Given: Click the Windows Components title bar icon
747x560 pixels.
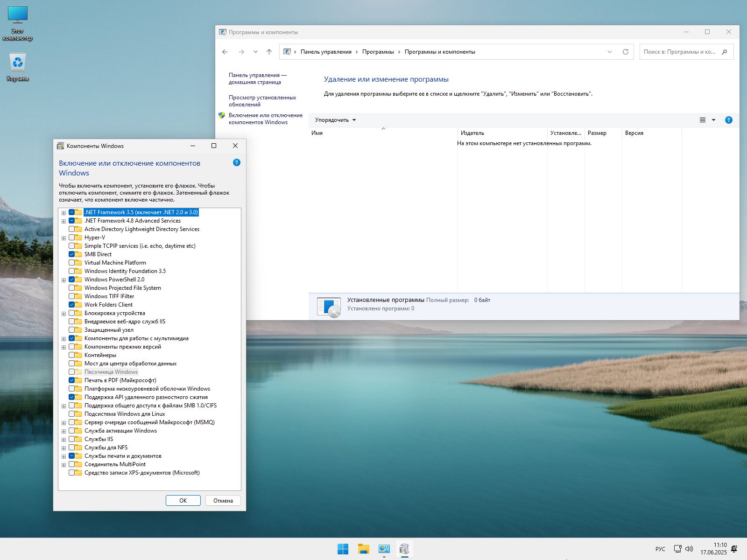Looking at the screenshot, I should pyautogui.click(x=60, y=146).
